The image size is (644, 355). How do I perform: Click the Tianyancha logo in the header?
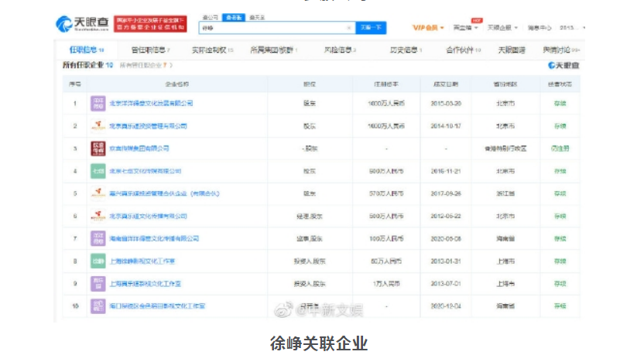pos(82,24)
